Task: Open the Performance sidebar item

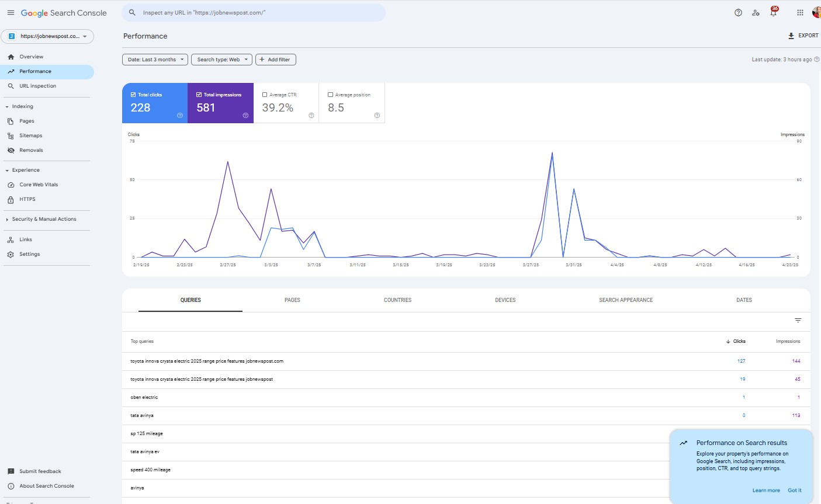Action: (x=47, y=71)
